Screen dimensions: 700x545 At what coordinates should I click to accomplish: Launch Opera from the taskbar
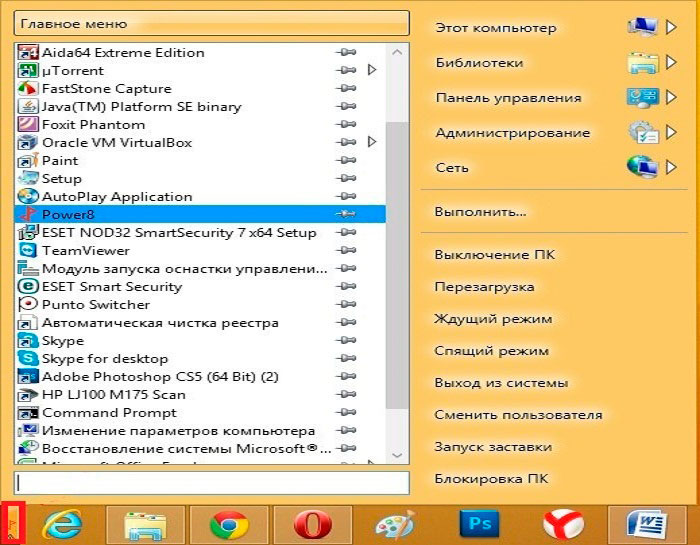click(x=313, y=524)
